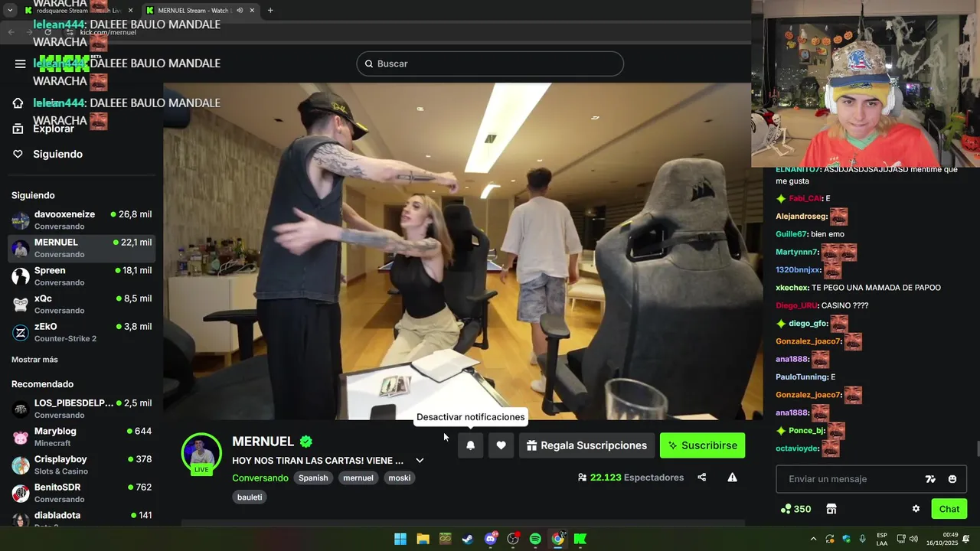
Task: Switch to MERNUEL Stream browser tab
Action: click(x=201, y=10)
